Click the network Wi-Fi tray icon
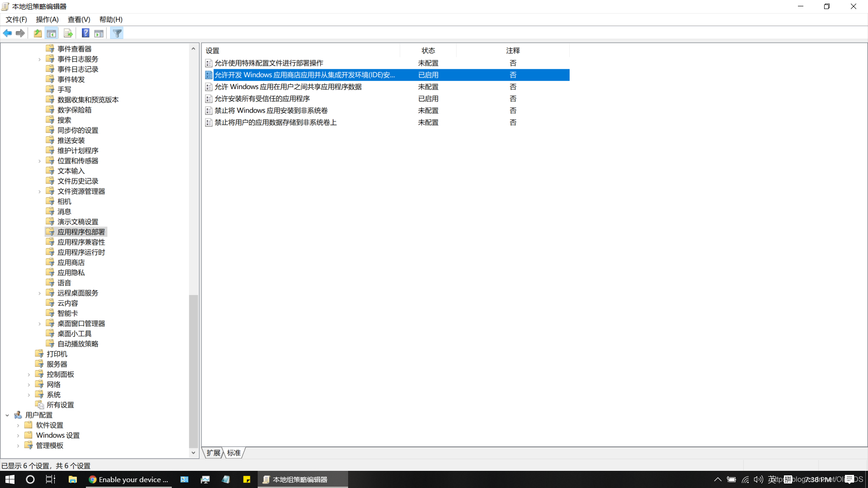Image resolution: width=868 pixels, height=488 pixels. tap(745, 479)
